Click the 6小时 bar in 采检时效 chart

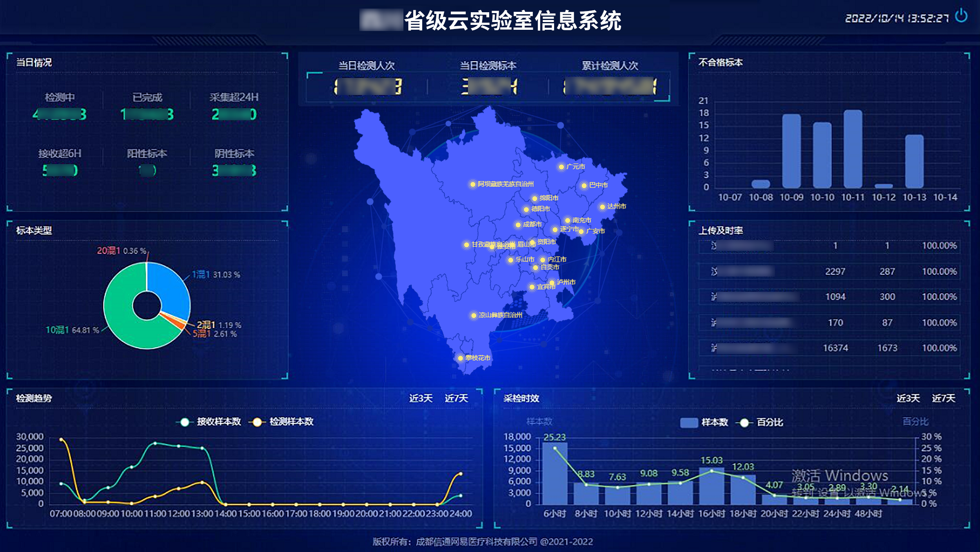click(x=555, y=473)
